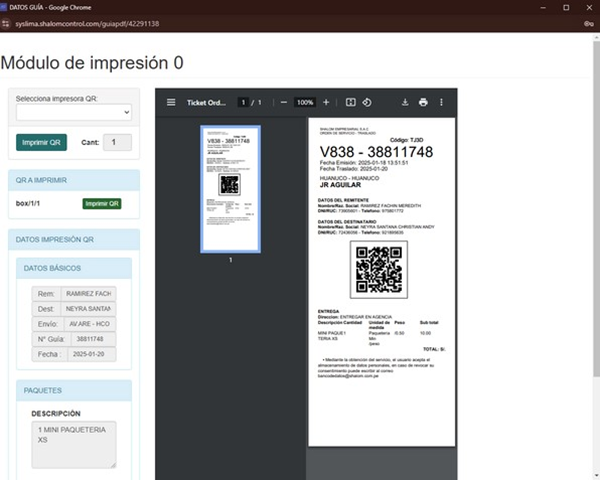Click the Cant quantity input field
Viewport: 600px width, 480px height.
coord(117,143)
